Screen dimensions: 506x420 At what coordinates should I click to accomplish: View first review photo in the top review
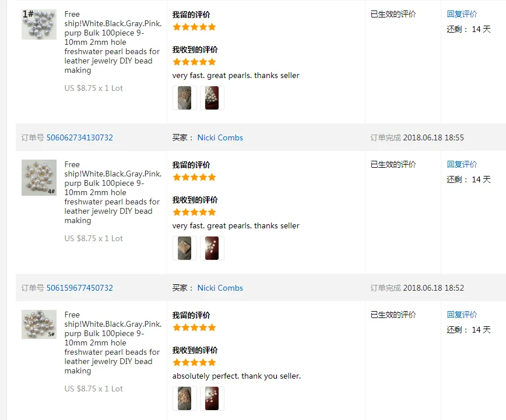(185, 98)
